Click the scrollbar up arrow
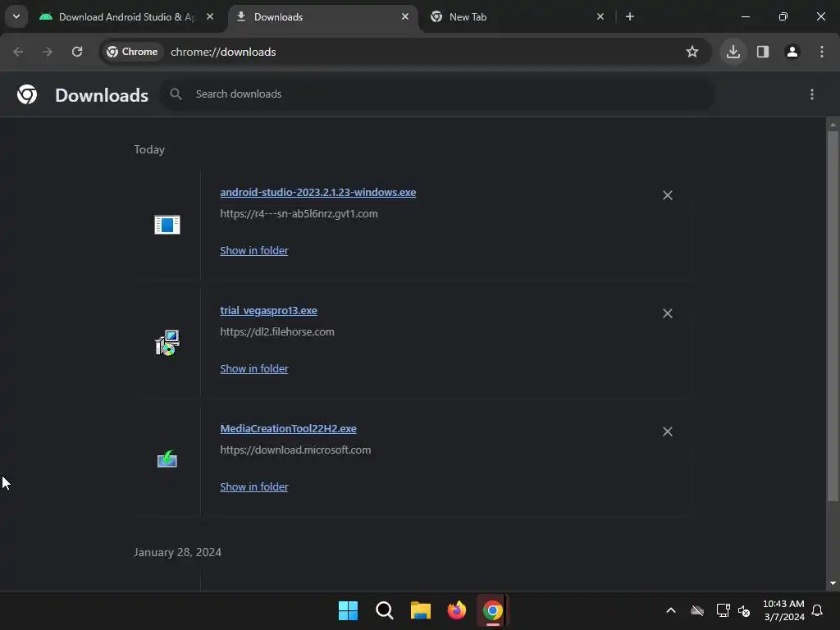The height and width of the screenshot is (630, 840). 833,125
